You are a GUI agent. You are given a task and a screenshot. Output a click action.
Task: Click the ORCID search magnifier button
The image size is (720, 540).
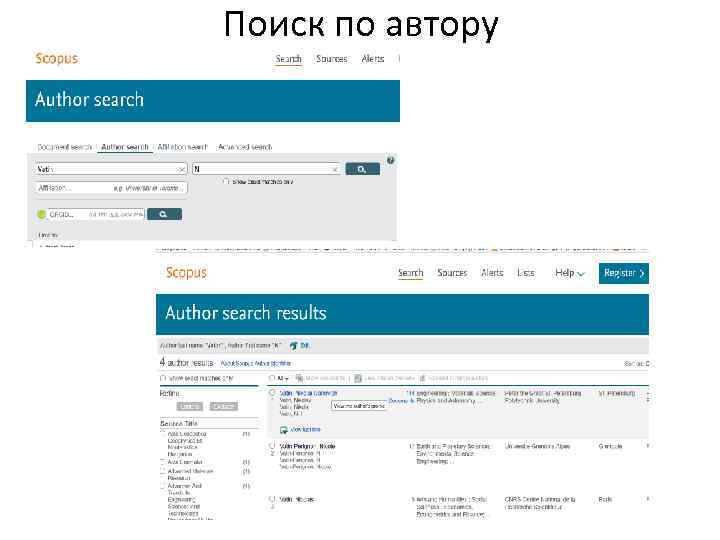[x=164, y=214]
